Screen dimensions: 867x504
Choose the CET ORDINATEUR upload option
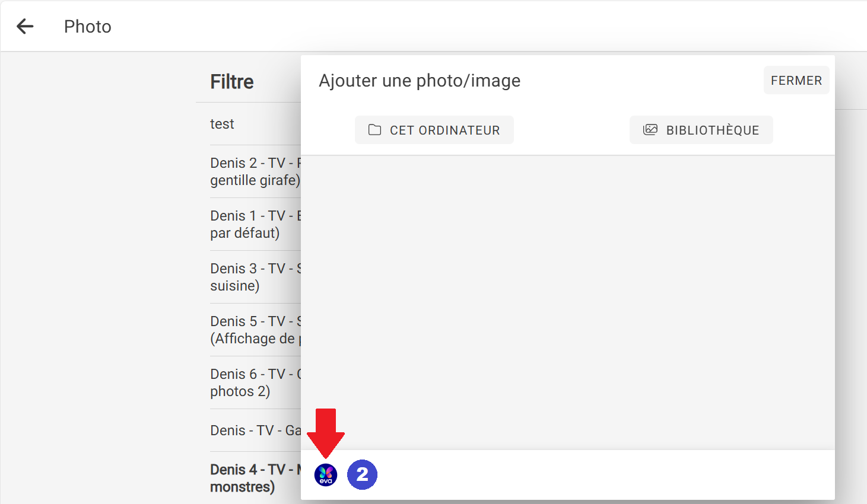tap(444, 130)
